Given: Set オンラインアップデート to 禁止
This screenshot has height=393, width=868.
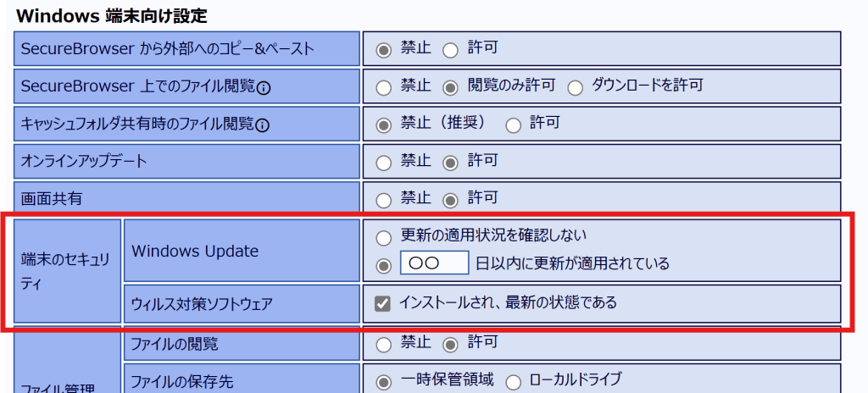Looking at the screenshot, I should (x=384, y=162).
